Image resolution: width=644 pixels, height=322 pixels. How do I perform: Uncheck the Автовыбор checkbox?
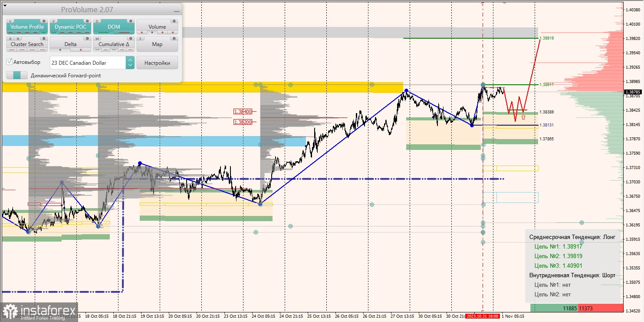(x=9, y=62)
